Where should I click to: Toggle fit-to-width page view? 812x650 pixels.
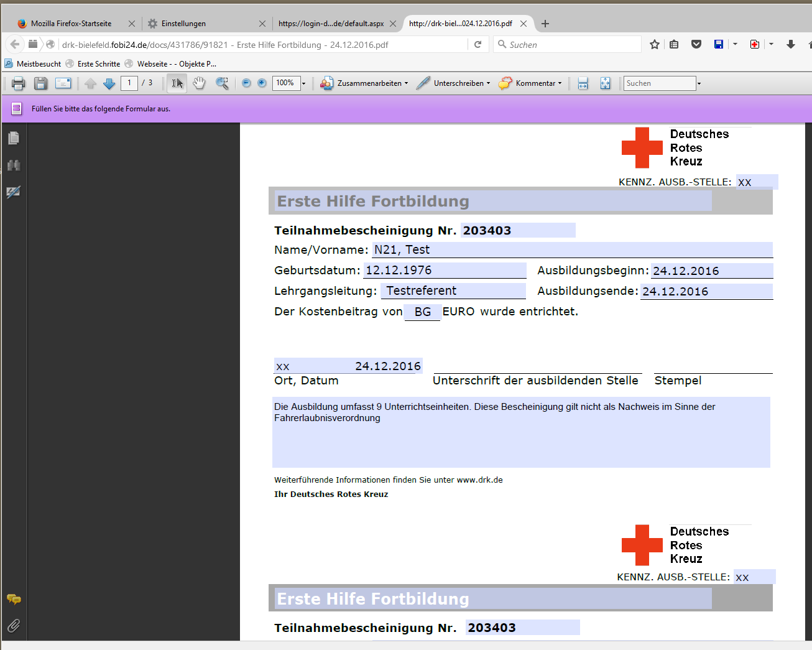pyautogui.click(x=583, y=83)
